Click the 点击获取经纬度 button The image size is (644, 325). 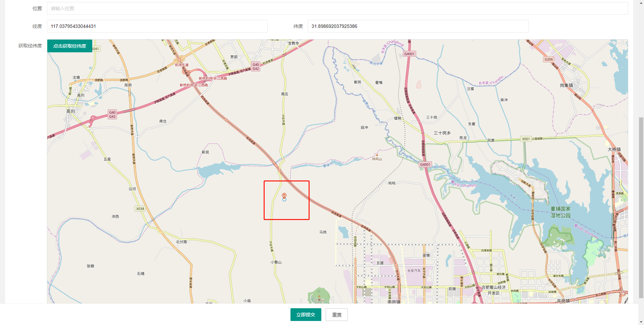(x=70, y=46)
